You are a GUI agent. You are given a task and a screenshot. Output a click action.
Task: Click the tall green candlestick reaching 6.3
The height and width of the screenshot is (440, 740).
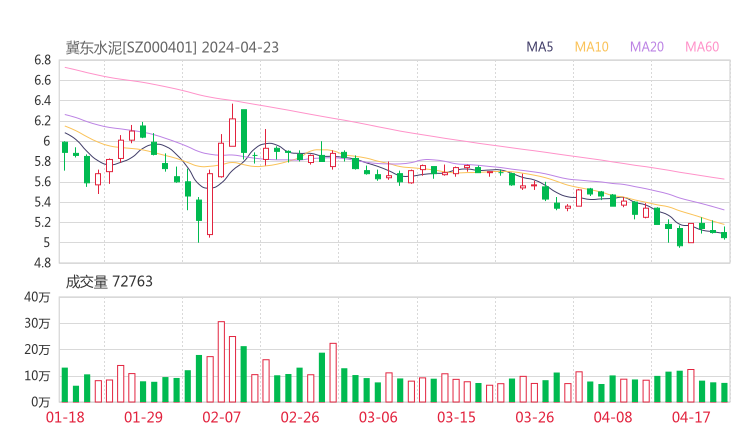244,134
